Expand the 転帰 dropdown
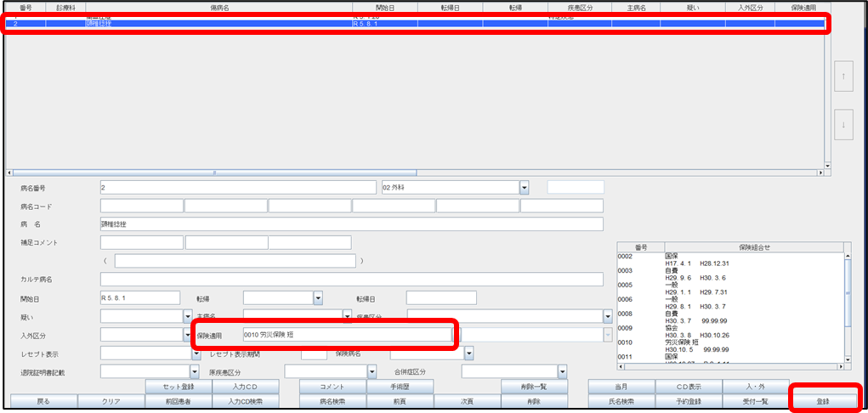Screen dimensions: 868x413 pos(318,297)
